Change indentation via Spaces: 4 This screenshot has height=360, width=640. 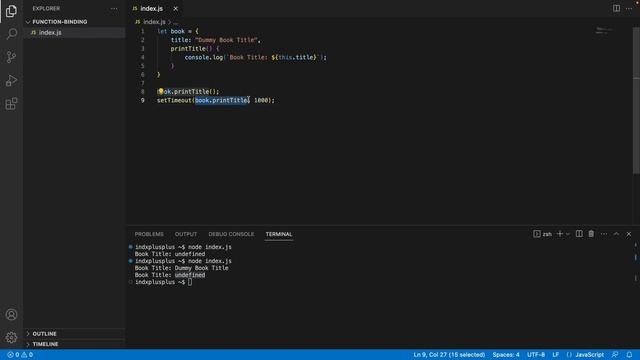click(x=506, y=355)
